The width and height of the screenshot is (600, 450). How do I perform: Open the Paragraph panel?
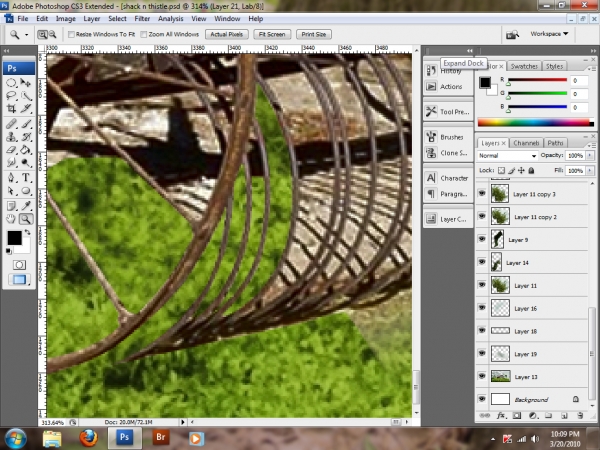pyautogui.click(x=448, y=194)
